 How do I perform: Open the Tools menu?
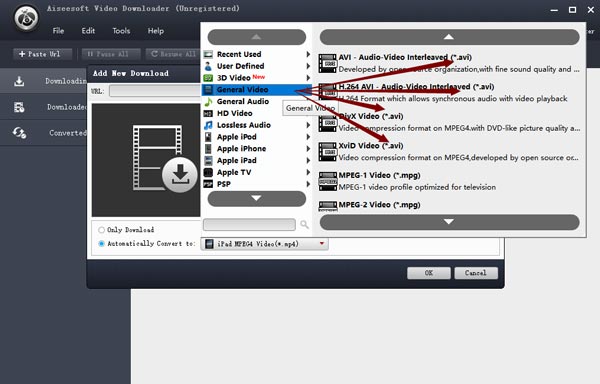click(x=121, y=31)
